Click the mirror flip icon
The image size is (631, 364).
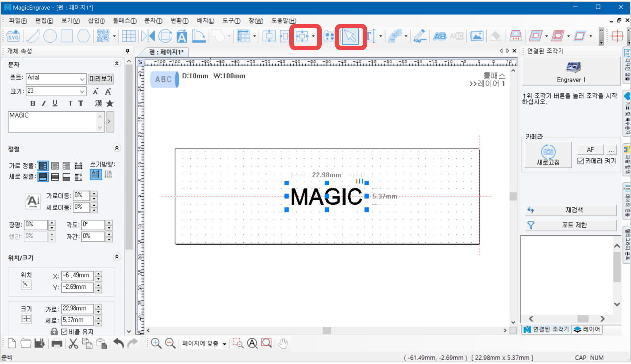coord(148,36)
